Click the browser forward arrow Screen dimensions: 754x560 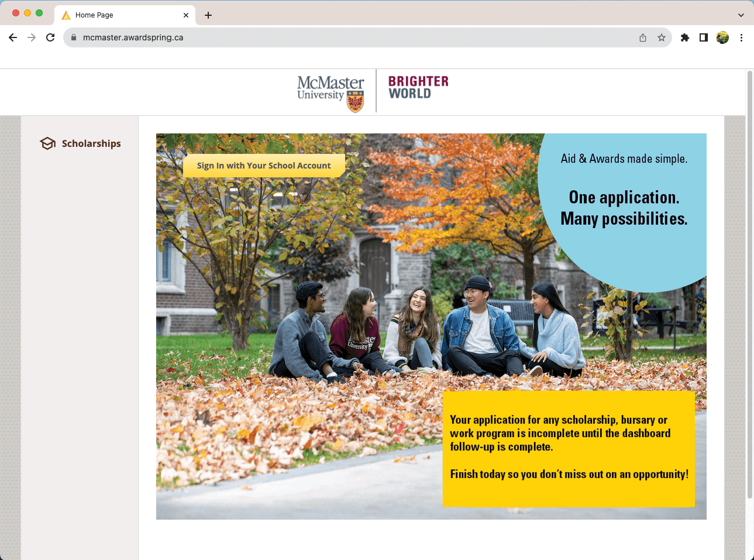32,37
